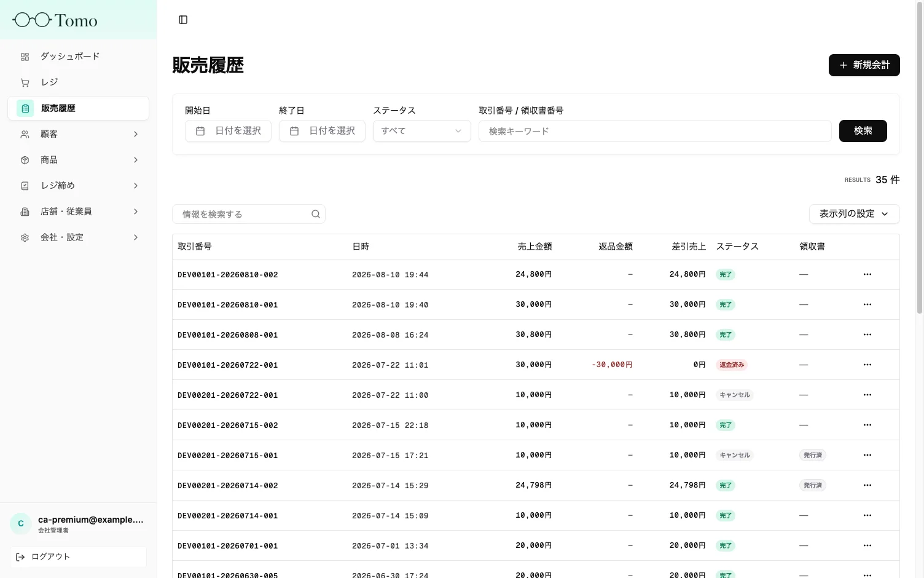924x578 pixels.
Task: Open actions menu for DEV00201-20260715-002
Action: (x=867, y=425)
